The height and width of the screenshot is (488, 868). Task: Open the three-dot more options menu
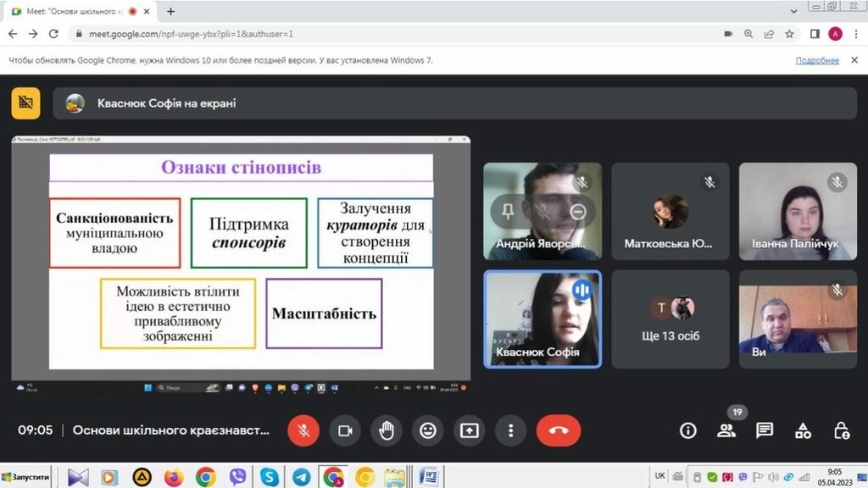coord(510,430)
